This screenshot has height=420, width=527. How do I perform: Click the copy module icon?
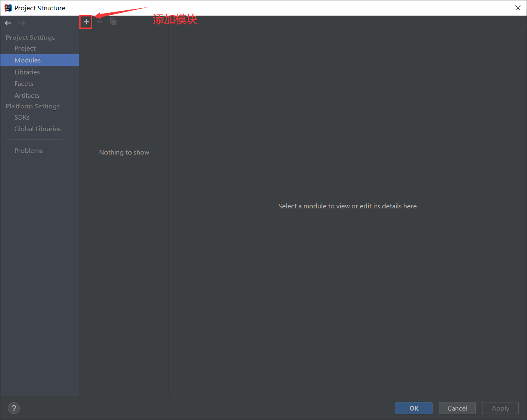113,22
